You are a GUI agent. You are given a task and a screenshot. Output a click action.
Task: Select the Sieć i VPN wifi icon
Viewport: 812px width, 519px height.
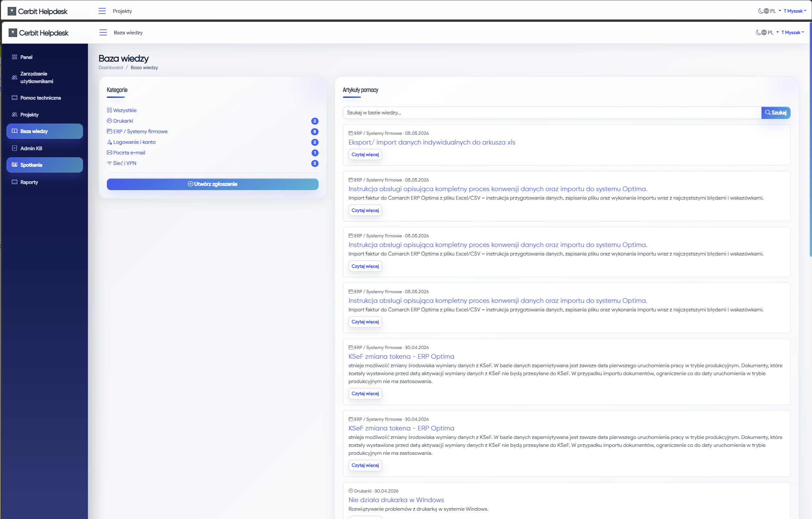(109, 163)
